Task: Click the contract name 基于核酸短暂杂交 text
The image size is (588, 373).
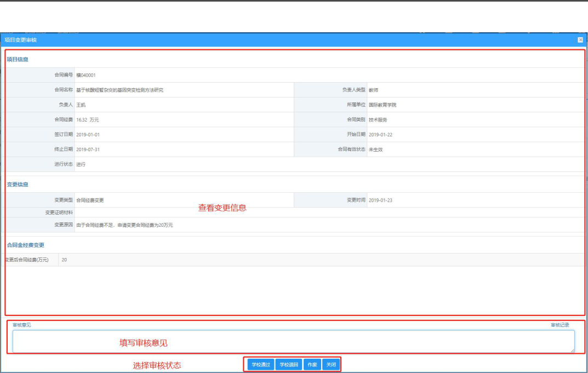Action: 119,90
